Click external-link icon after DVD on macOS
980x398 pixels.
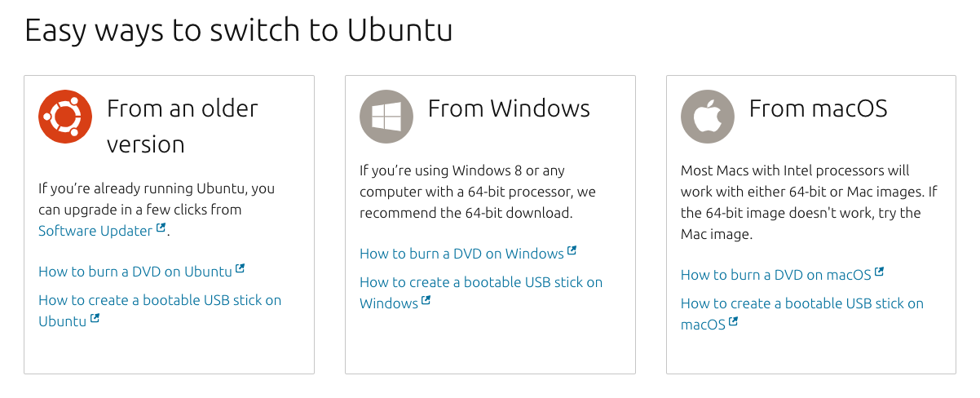point(880,272)
